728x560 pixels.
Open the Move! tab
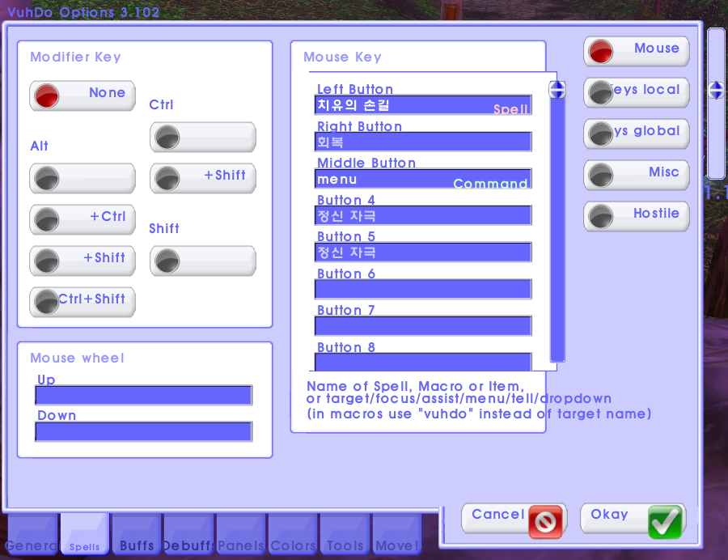pos(397,534)
